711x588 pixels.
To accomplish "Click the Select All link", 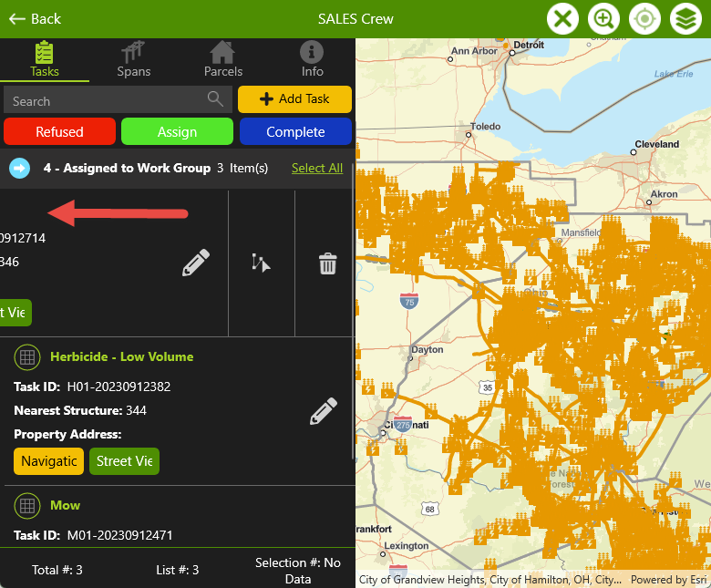I will click(317, 168).
